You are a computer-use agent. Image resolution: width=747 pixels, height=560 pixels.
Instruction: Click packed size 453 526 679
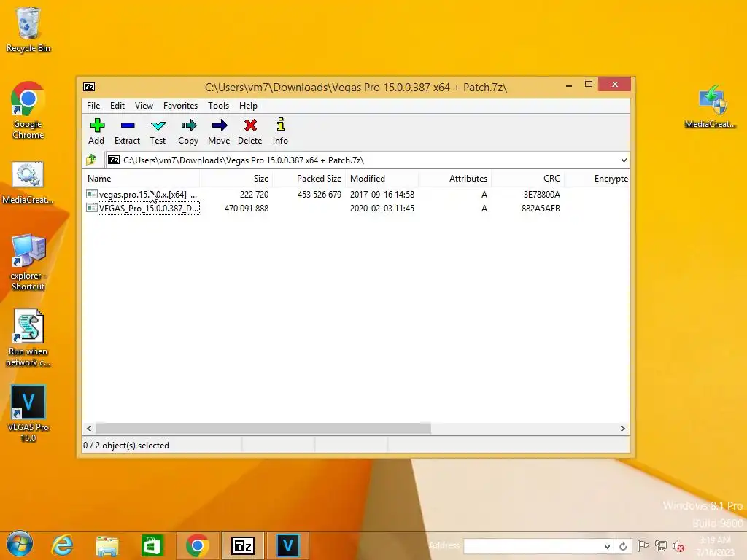click(x=320, y=194)
